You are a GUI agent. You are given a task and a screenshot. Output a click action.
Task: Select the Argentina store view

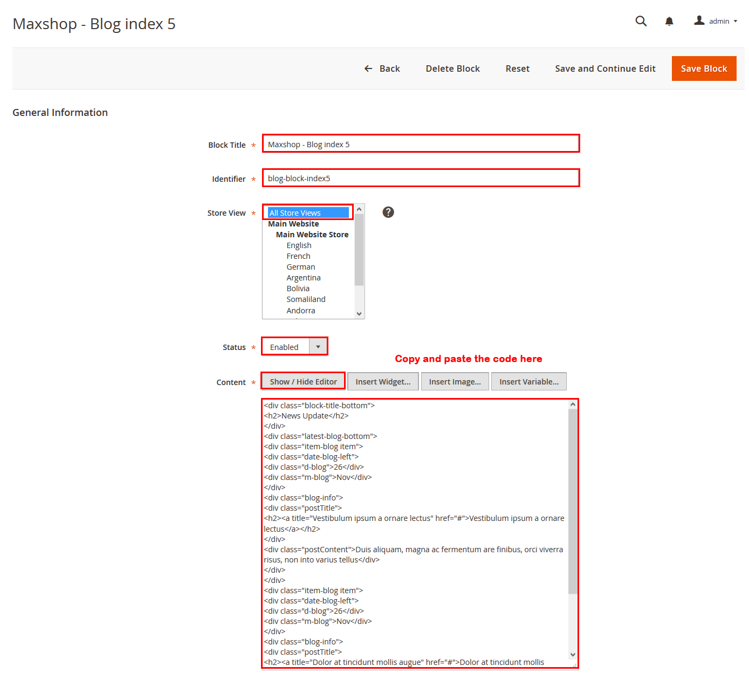point(303,278)
